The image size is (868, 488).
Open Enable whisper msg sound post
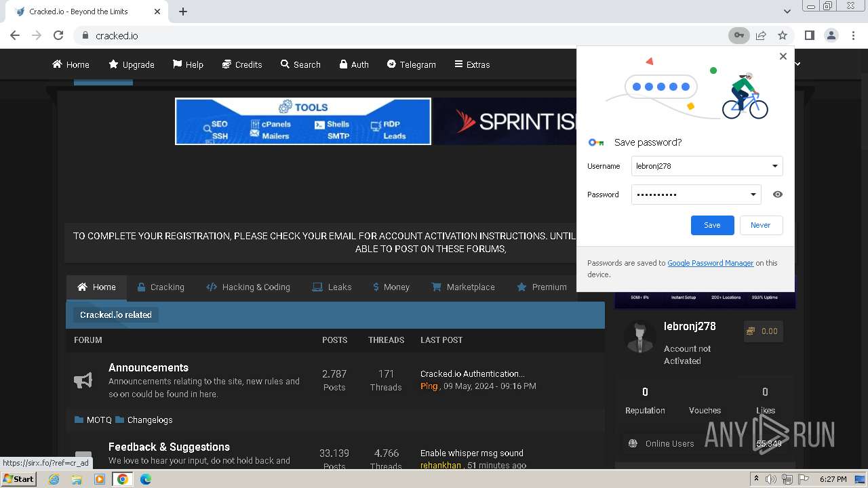coord(472,453)
